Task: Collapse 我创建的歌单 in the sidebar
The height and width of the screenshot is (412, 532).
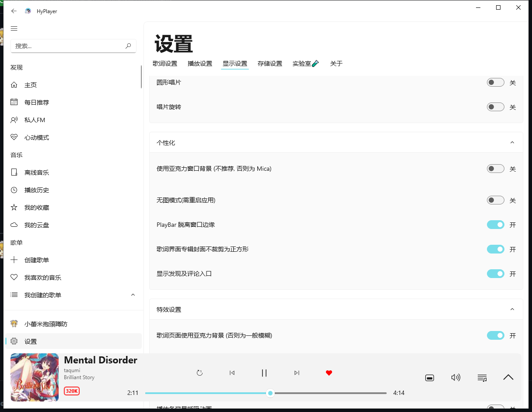Action: [133, 295]
